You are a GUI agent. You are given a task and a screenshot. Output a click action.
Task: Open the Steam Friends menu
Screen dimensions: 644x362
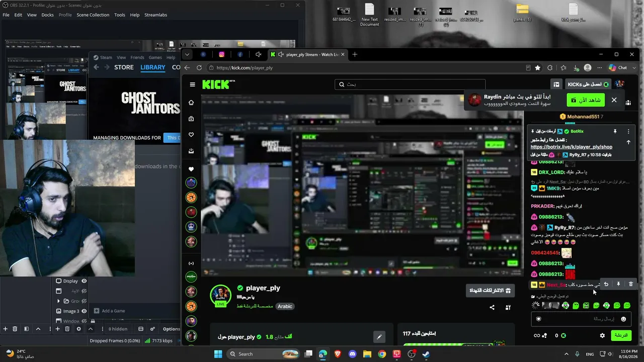137,57
